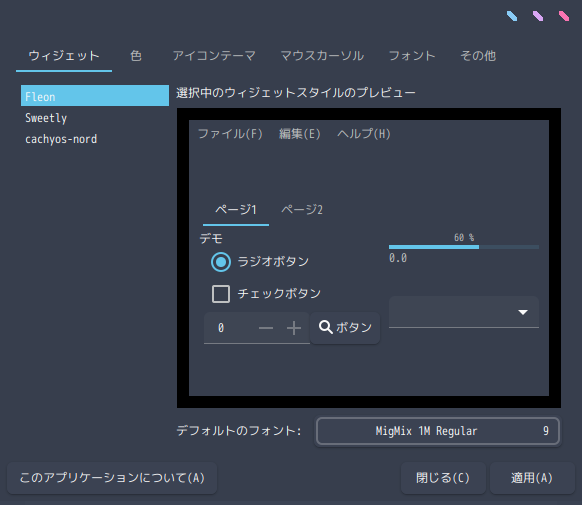582x505 pixels.
Task: Click the minus icon of the spinbox
Action: click(266, 328)
